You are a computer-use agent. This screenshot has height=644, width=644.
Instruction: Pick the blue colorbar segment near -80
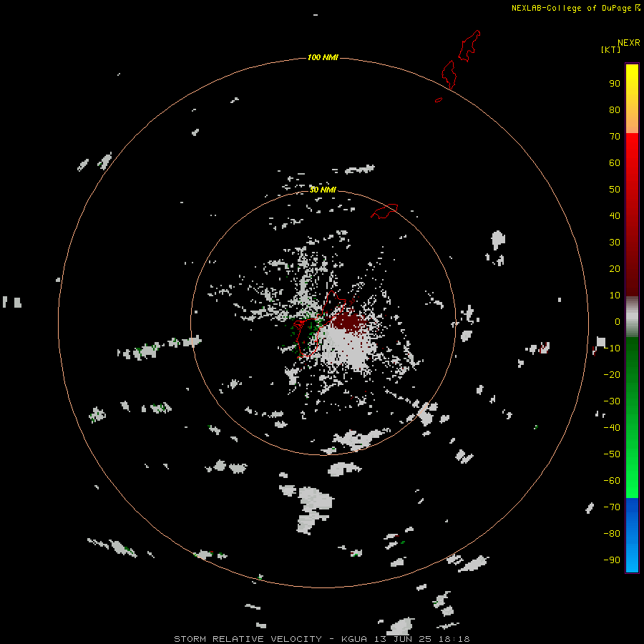[632, 534]
